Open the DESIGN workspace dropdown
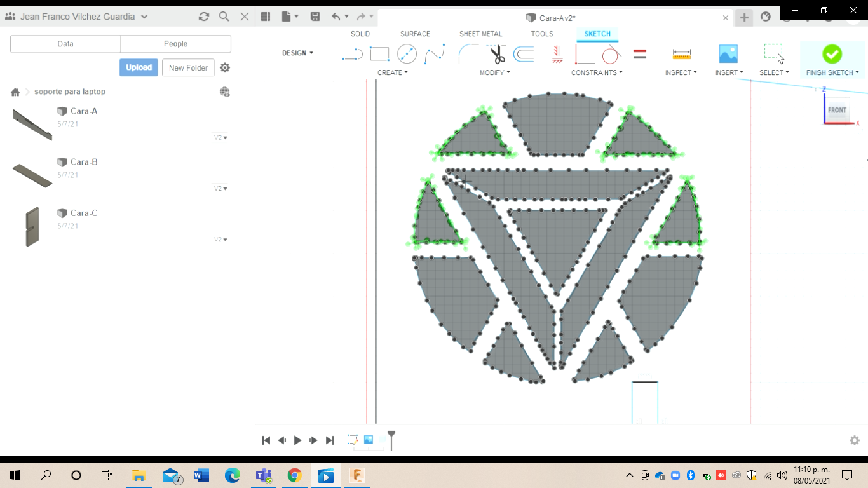The height and width of the screenshot is (488, 868). coord(297,53)
